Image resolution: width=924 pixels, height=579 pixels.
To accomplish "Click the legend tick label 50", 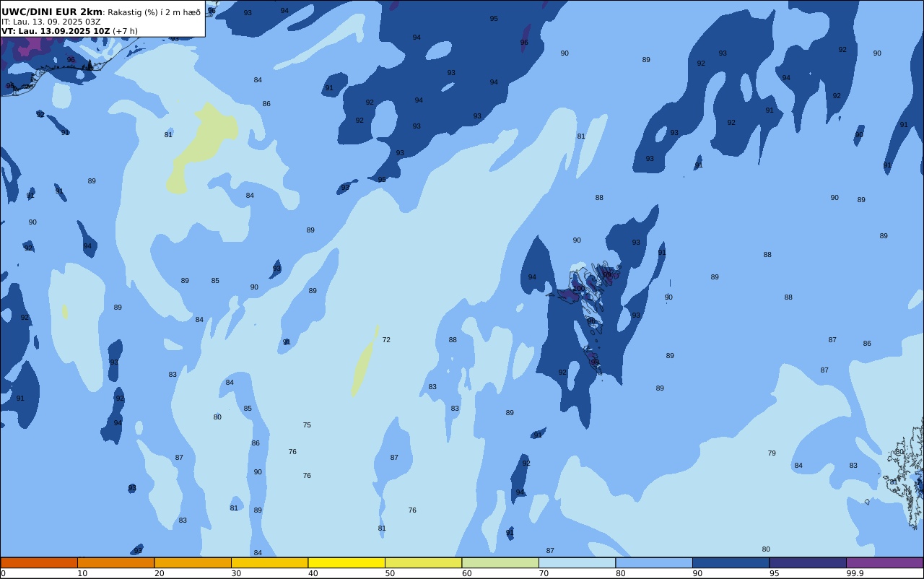I will 390,573.
